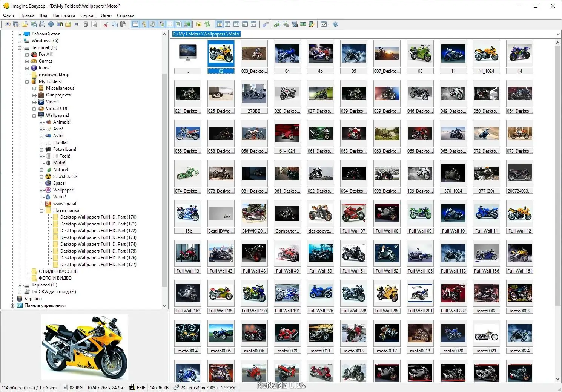This screenshot has height=392, width=562.
Task: Collapse the My Folders! tree node
Action: coord(27,81)
